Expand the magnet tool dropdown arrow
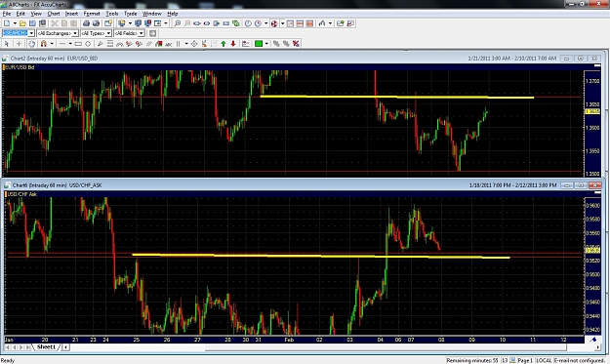 52,44
